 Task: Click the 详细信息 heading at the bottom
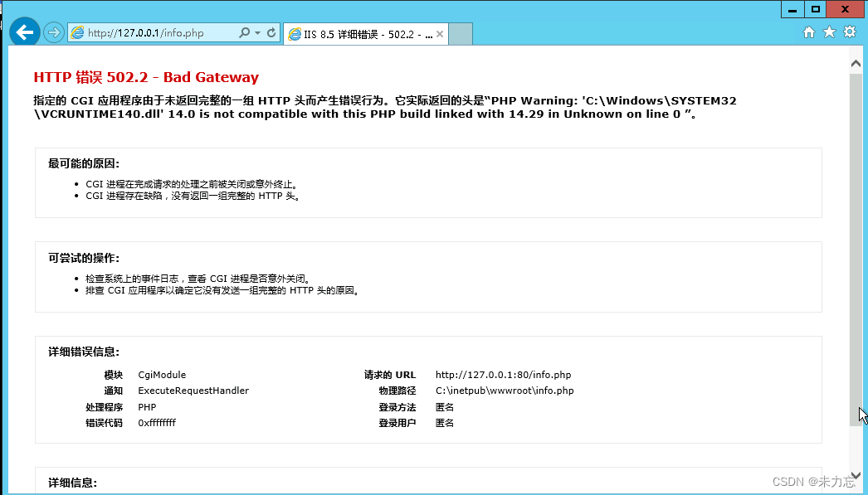click(x=72, y=483)
